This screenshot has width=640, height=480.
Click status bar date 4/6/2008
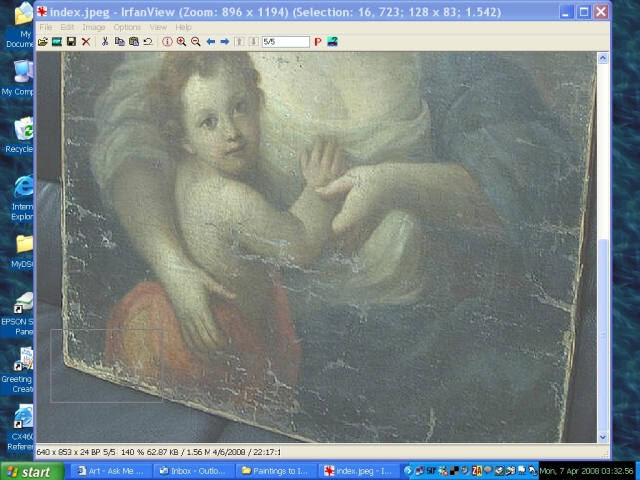click(230, 452)
